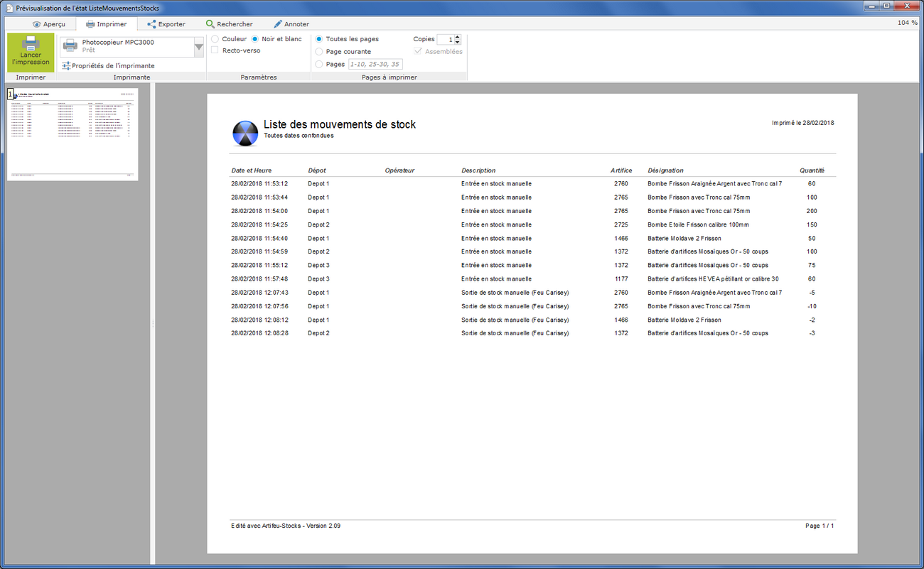This screenshot has width=924, height=569.
Task: Click the Description column header
Action: 478,170
